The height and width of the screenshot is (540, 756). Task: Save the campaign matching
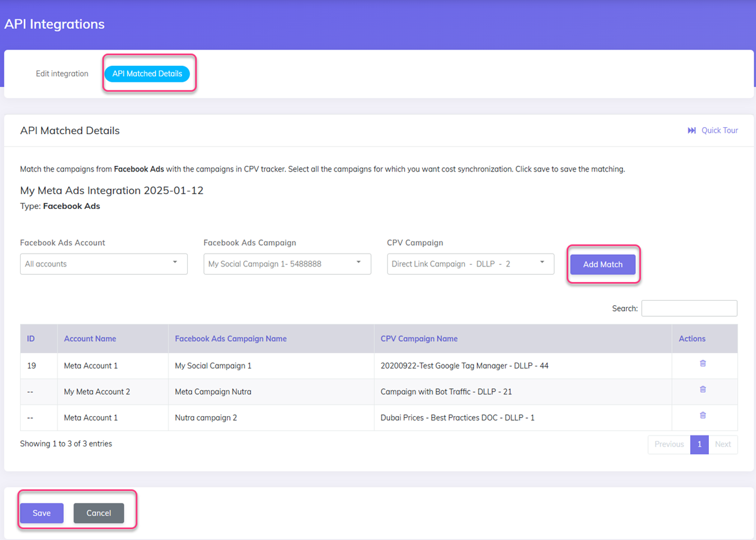[41, 513]
